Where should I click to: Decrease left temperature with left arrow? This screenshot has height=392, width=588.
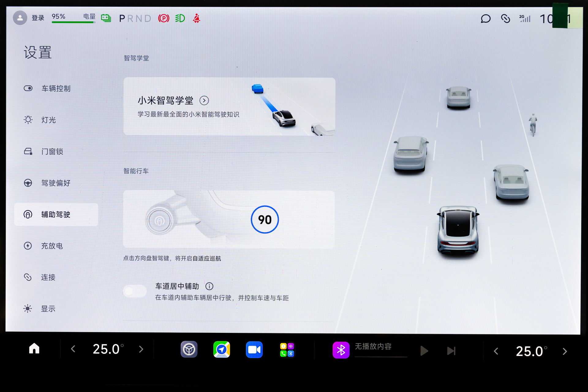[73, 349]
